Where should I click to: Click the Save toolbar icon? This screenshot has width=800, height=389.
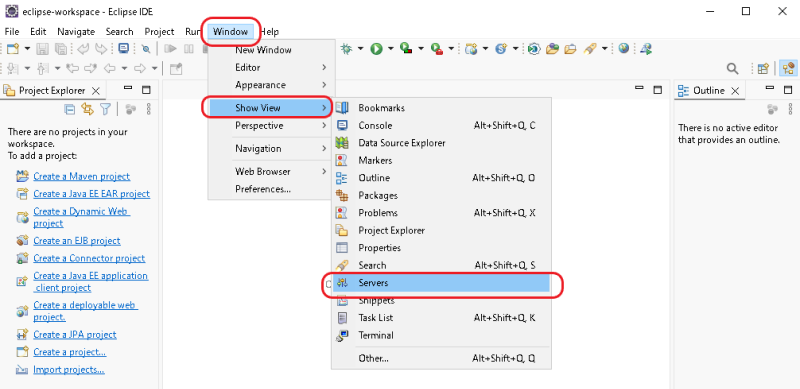(43, 49)
